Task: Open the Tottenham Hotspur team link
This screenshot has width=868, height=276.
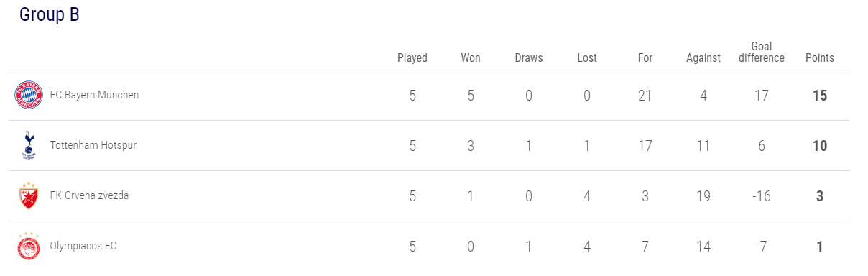Action: tap(93, 145)
